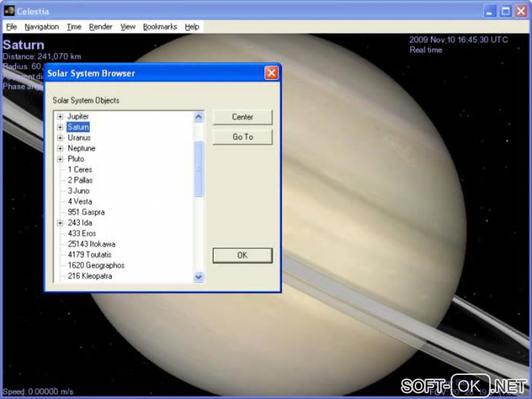Select 216 Kleopatra in the list
The image size is (532, 399).
pyautogui.click(x=90, y=276)
